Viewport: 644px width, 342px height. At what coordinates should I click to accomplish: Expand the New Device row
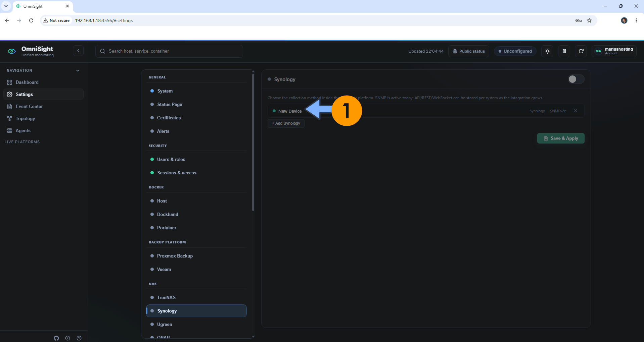tap(426, 111)
